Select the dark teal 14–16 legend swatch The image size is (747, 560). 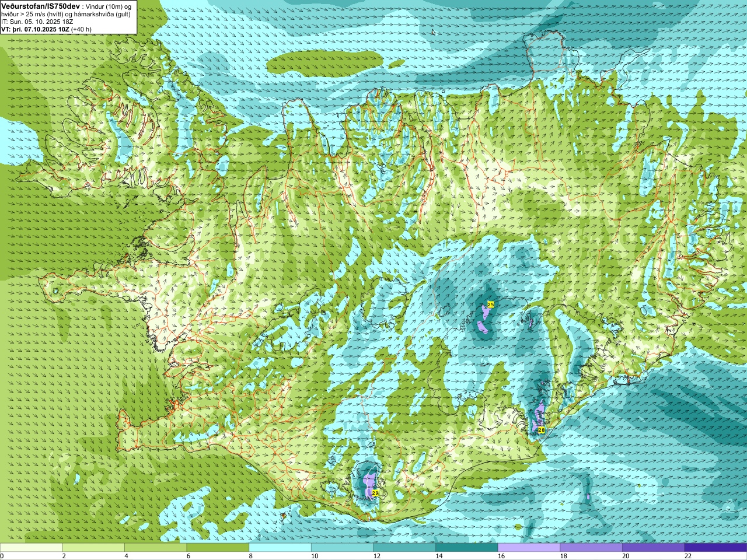tap(467, 547)
